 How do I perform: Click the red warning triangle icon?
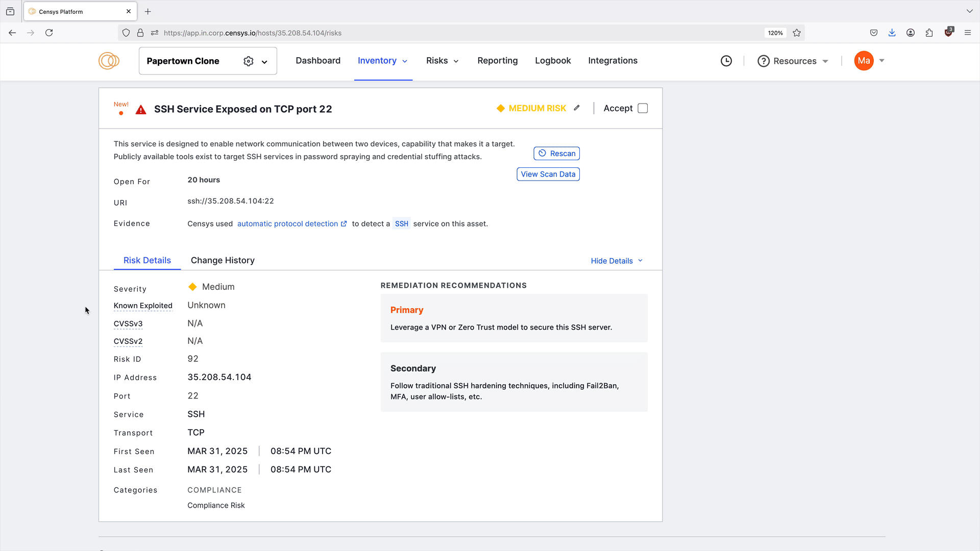pyautogui.click(x=141, y=110)
